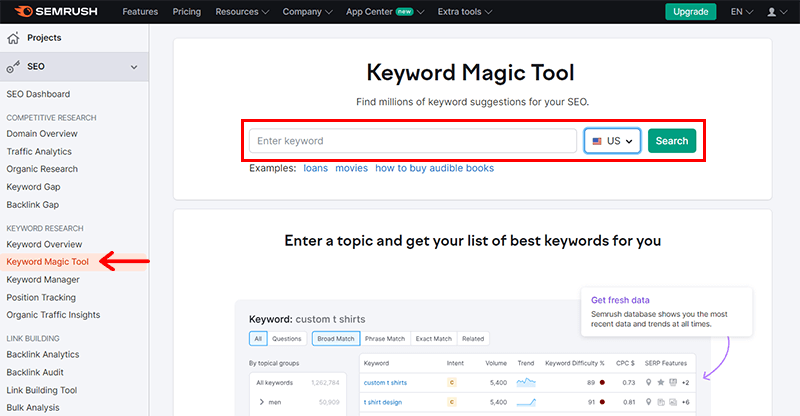Open Keyword Gap in sidebar

click(x=33, y=187)
